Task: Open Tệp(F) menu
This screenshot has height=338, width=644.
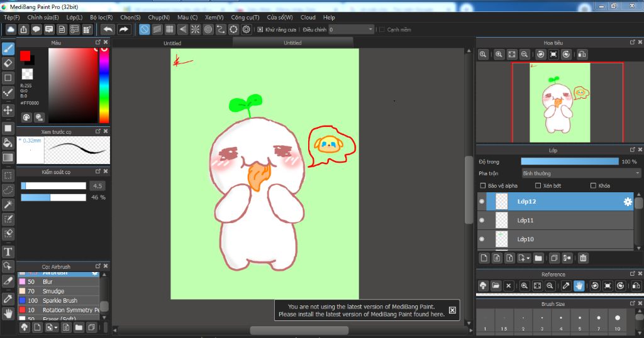Action: tap(11, 17)
